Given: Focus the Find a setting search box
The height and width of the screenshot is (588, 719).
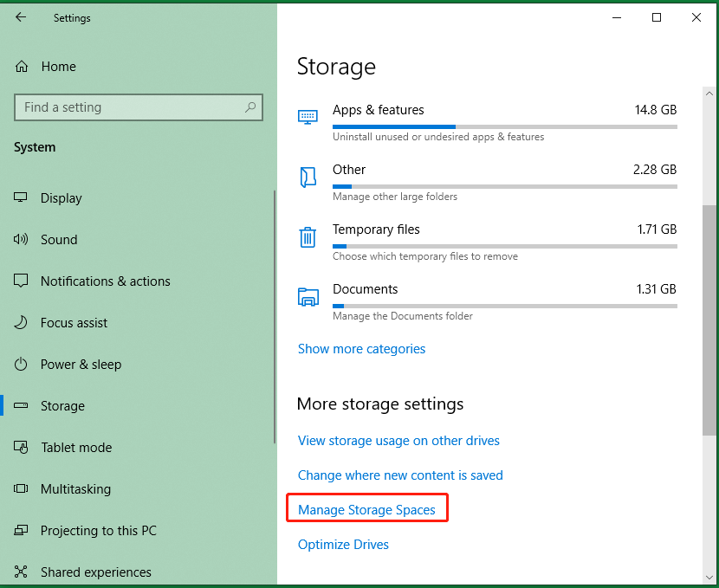Looking at the screenshot, I should pyautogui.click(x=139, y=107).
